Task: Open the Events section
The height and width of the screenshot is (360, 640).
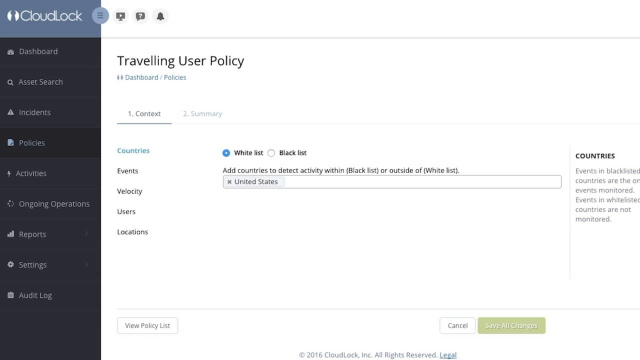Action: click(x=128, y=171)
